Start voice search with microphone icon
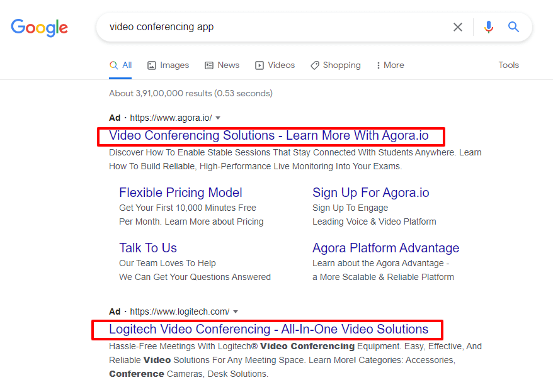Screen dimensions: 553x392 (x=489, y=27)
